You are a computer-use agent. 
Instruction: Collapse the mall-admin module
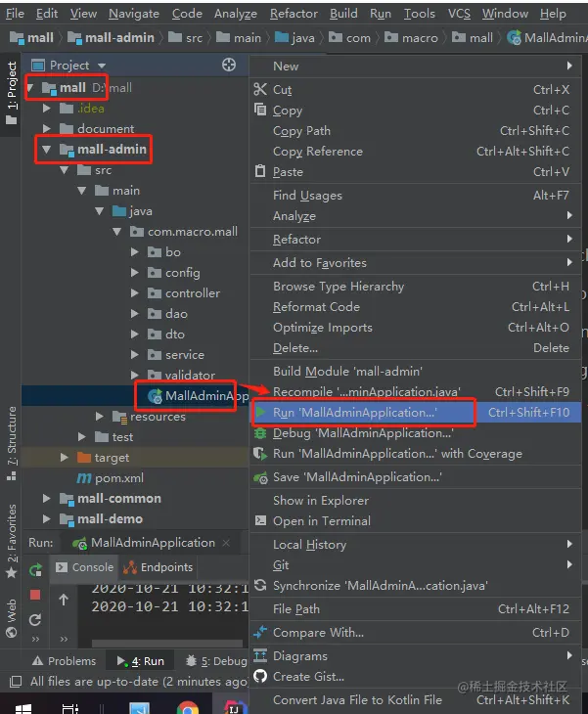46,149
